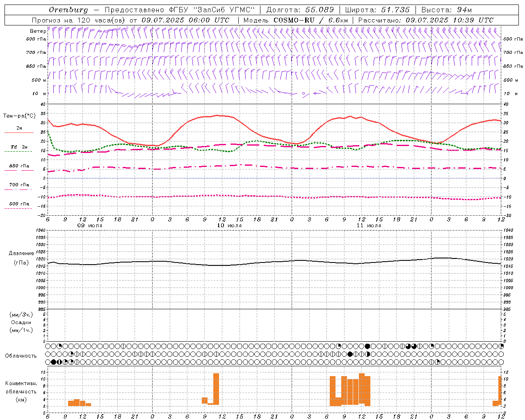Click the "10 июля" date label
525x420 pixels.
(x=229, y=226)
